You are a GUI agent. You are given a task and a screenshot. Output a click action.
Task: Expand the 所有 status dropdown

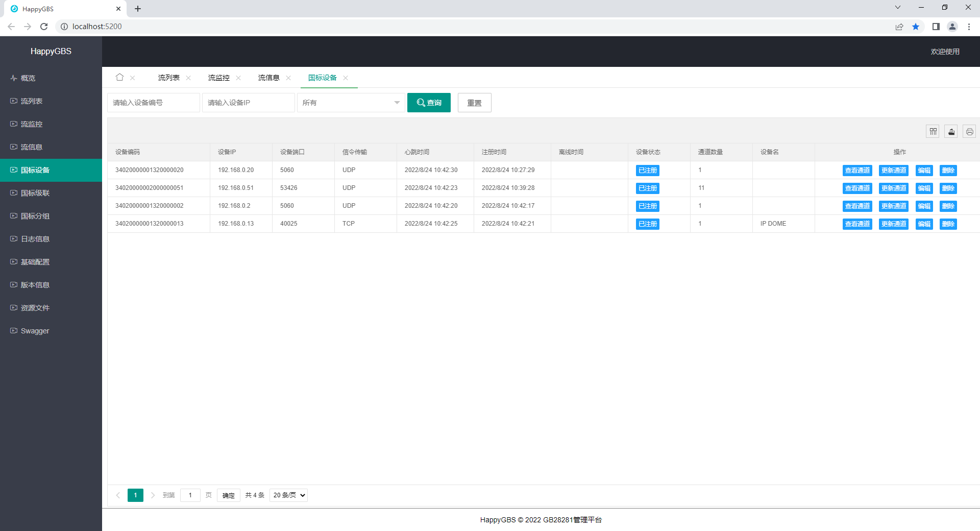[x=351, y=103]
